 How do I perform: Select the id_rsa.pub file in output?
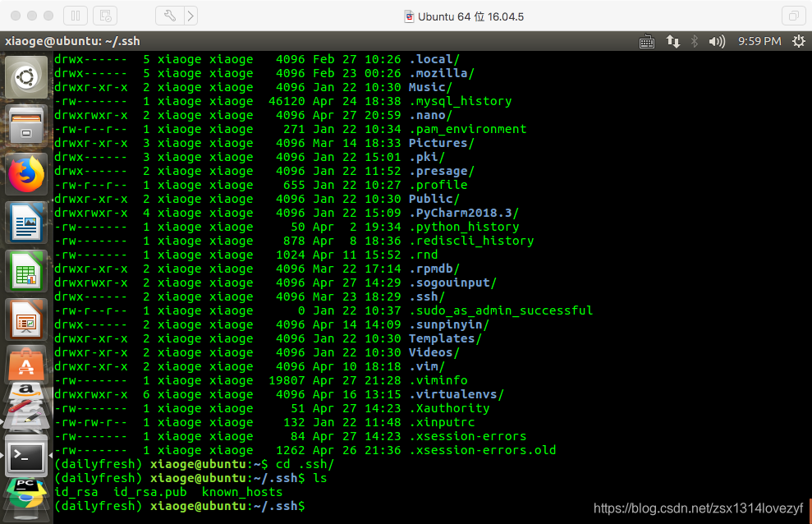[150, 493]
